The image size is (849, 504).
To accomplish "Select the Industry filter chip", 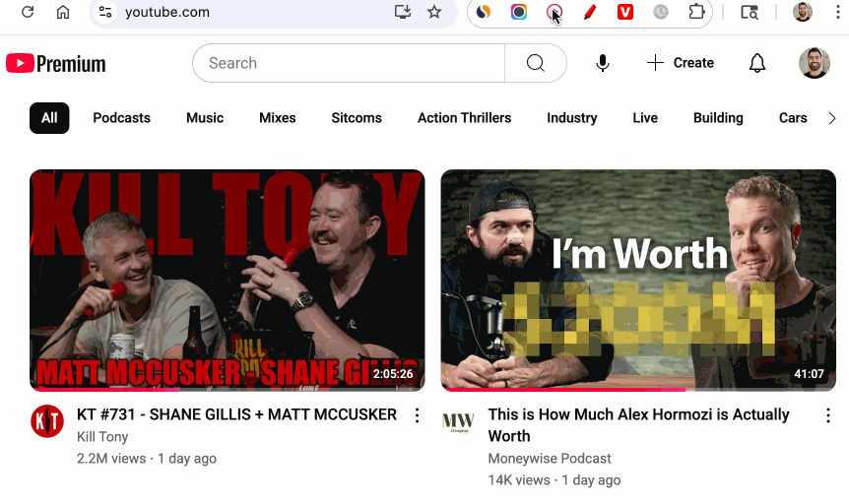I will (572, 118).
